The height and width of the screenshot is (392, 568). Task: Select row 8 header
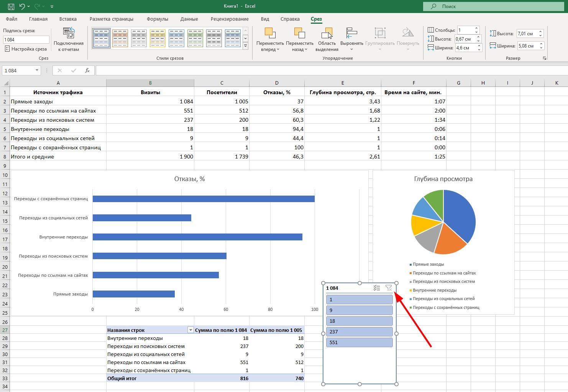pyautogui.click(x=5, y=157)
